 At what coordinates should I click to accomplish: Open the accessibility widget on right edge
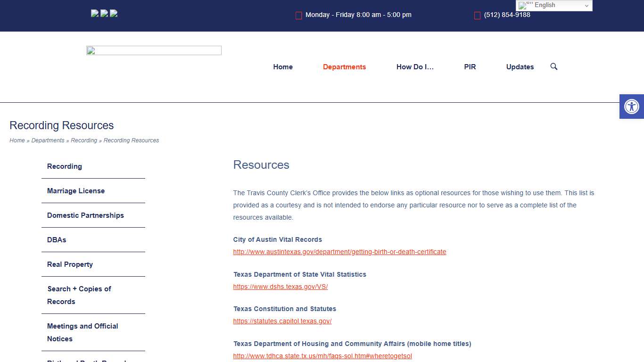point(631,107)
